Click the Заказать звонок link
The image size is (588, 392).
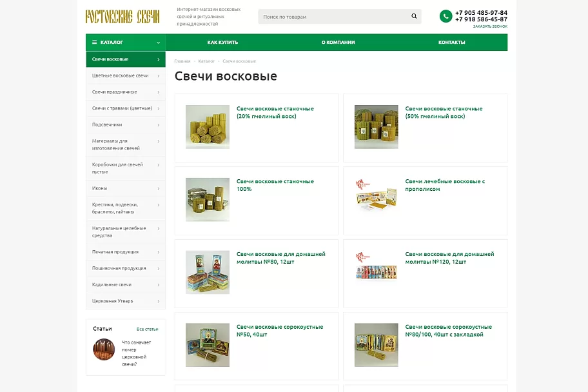[x=490, y=26]
